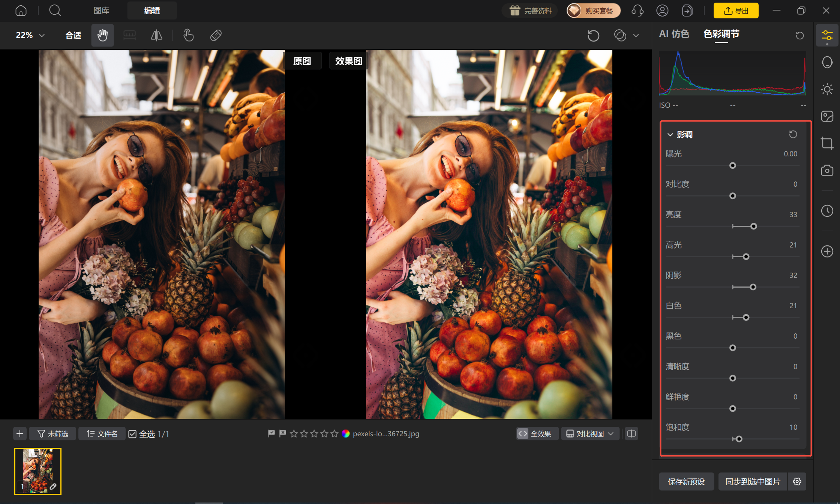The image size is (840, 504).
Task: Reset all color adjustments icon
Action: click(799, 35)
